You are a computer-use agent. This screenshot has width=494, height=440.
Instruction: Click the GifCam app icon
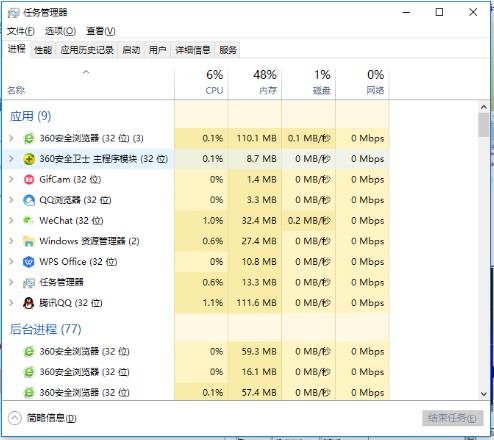point(29,180)
